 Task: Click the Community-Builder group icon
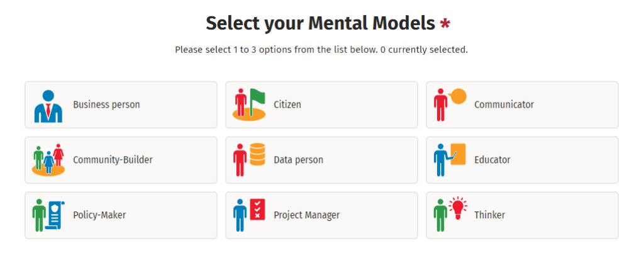(48, 159)
